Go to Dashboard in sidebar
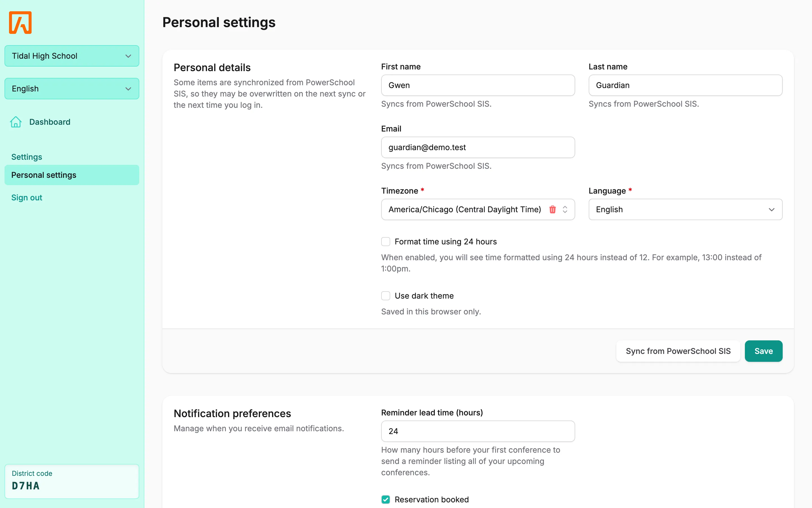812x508 pixels. [x=50, y=122]
